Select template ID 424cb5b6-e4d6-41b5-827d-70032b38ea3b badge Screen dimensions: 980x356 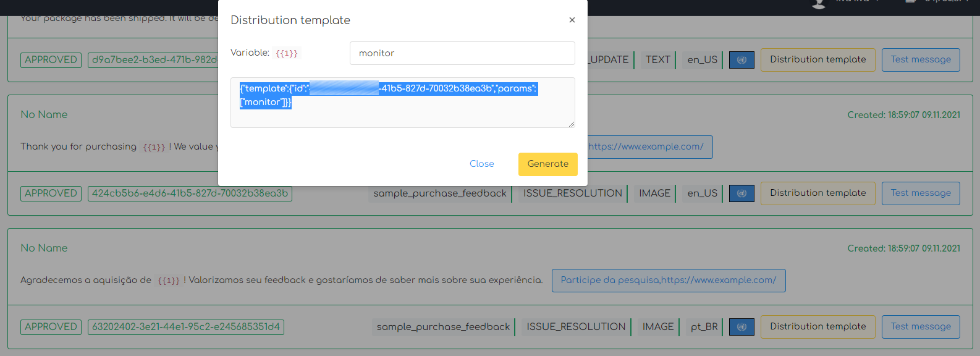[x=190, y=193]
